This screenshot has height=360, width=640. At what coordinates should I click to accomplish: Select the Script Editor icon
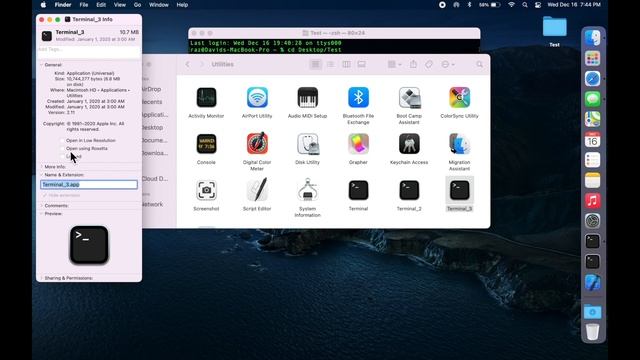coord(257,190)
